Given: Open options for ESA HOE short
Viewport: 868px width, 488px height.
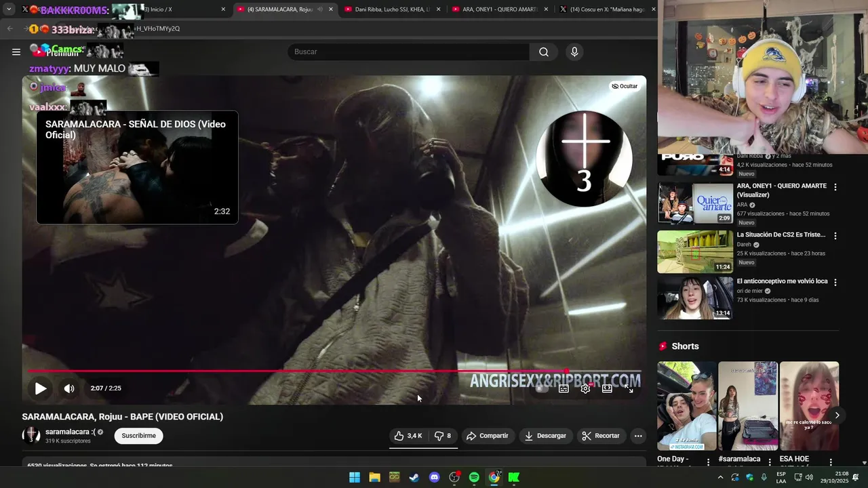Looking at the screenshot, I should pos(831,462).
